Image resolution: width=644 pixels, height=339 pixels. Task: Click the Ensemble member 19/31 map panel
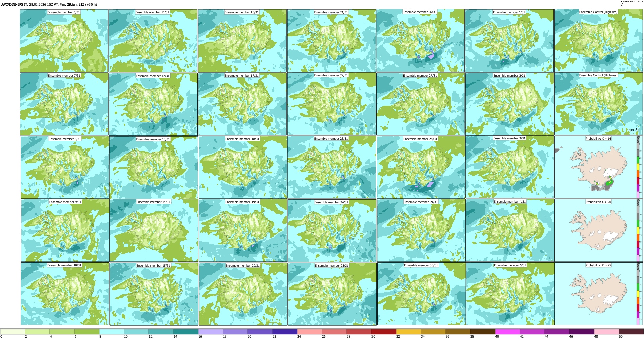point(243,231)
